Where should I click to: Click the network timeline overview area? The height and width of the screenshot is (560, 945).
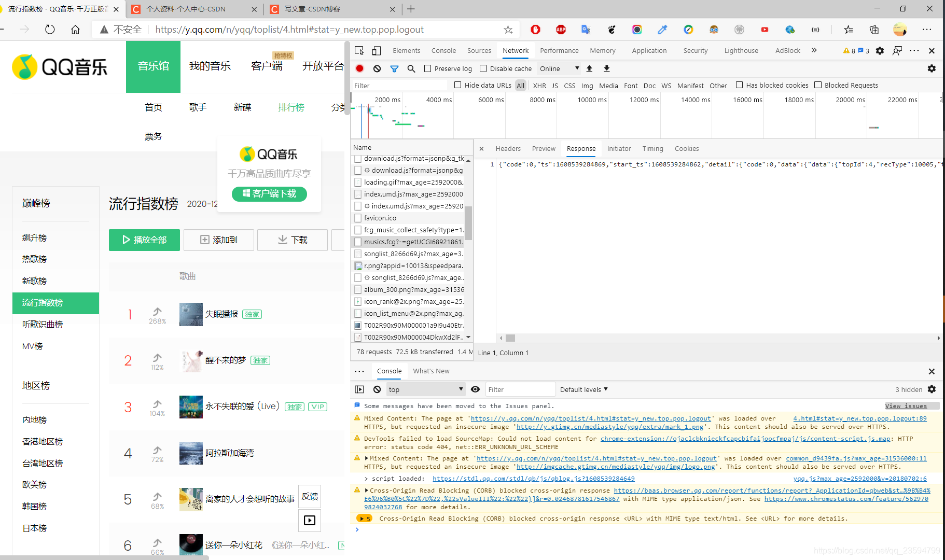[646, 115]
